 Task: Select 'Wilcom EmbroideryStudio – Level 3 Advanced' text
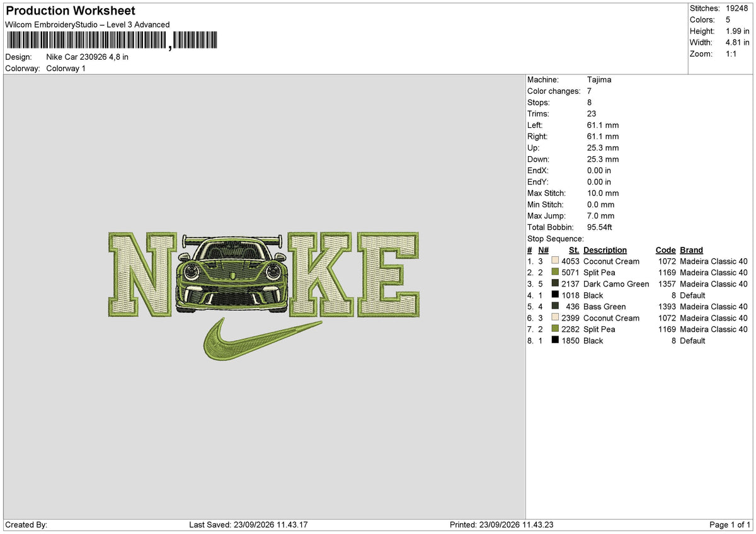[87, 25]
